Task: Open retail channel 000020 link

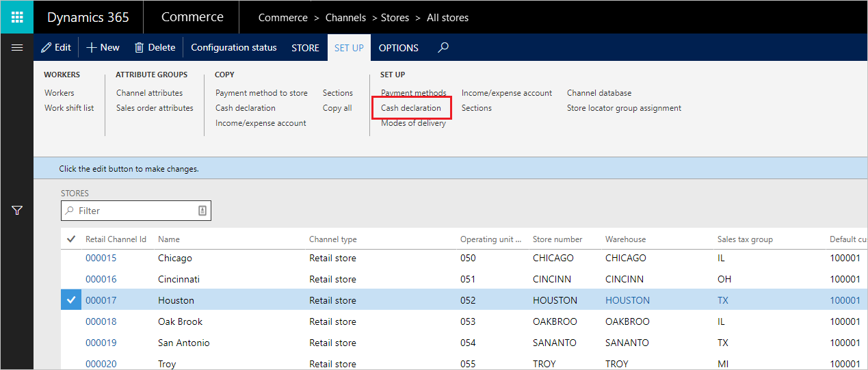Action: [101, 364]
